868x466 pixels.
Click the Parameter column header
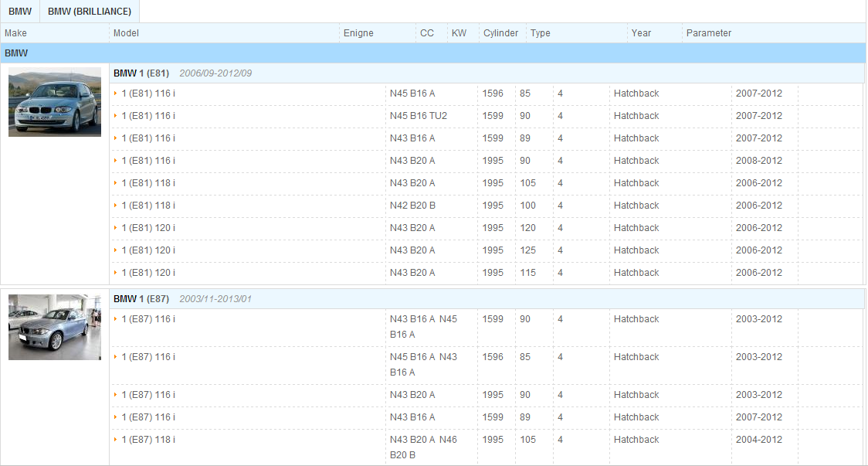[709, 33]
